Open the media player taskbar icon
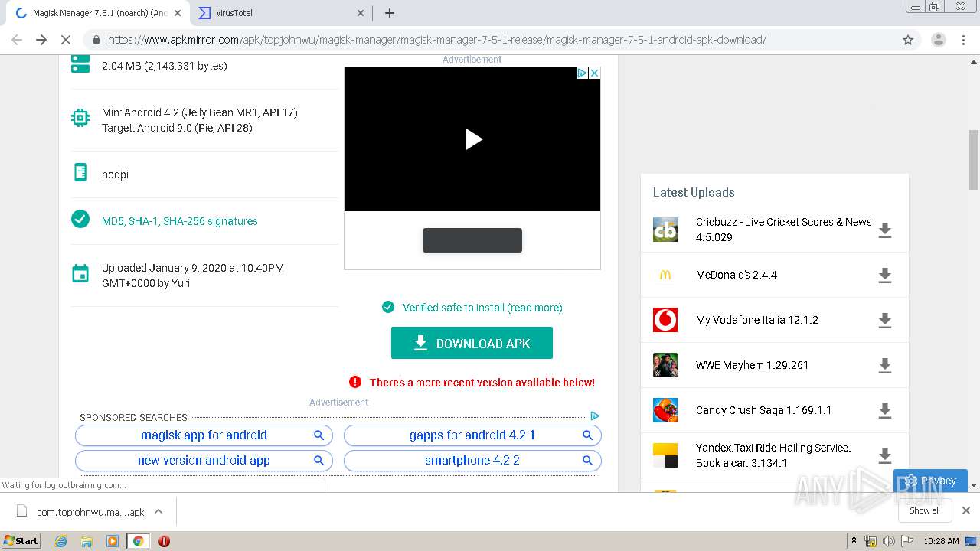Viewport: 980px width, 551px height. [112, 541]
